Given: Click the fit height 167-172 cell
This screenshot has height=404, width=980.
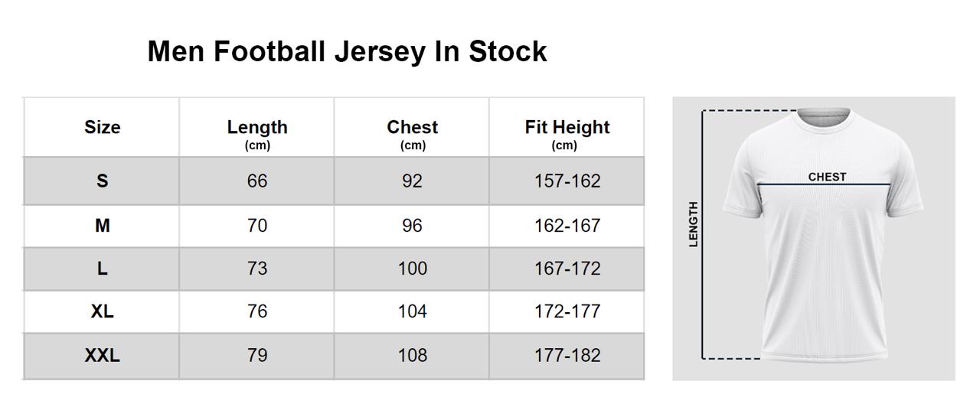Looking at the screenshot, I should [567, 269].
